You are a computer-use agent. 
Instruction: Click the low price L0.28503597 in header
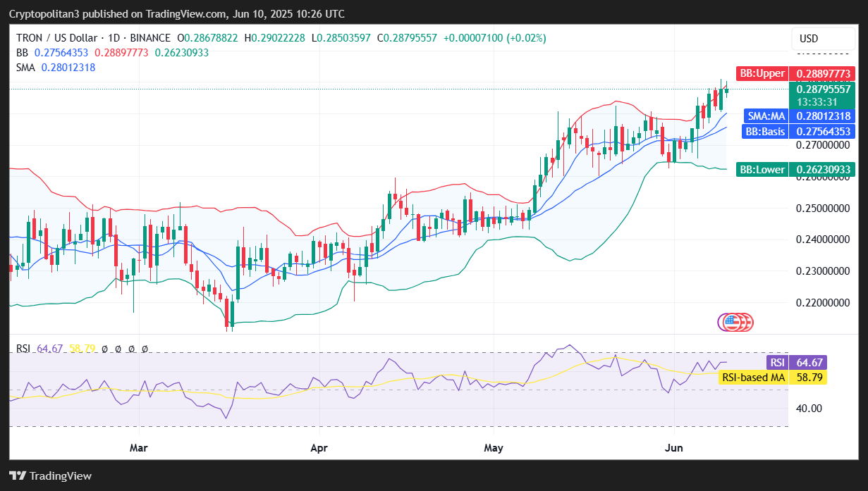pyautogui.click(x=341, y=38)
